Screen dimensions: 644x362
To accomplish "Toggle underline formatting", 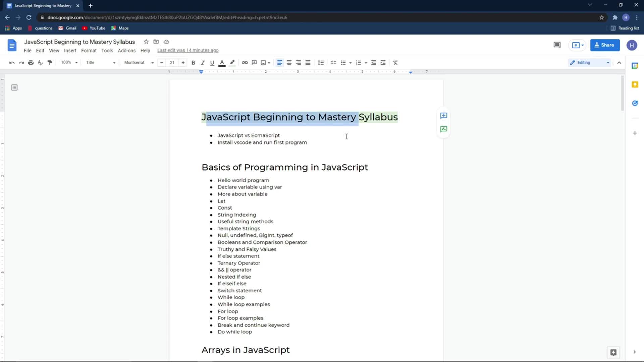I will (x=212, y=63).
